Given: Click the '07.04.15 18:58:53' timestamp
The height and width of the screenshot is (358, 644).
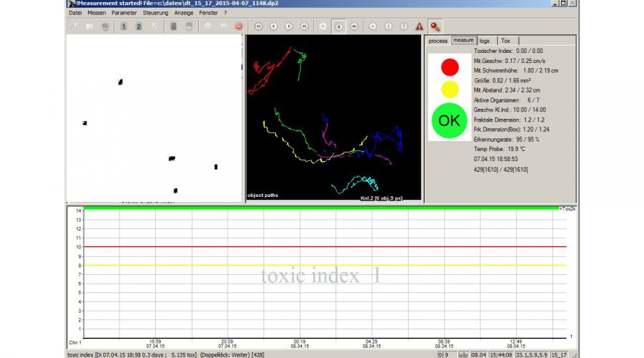Looking at the screenshot, I should [x=496, y=159].
